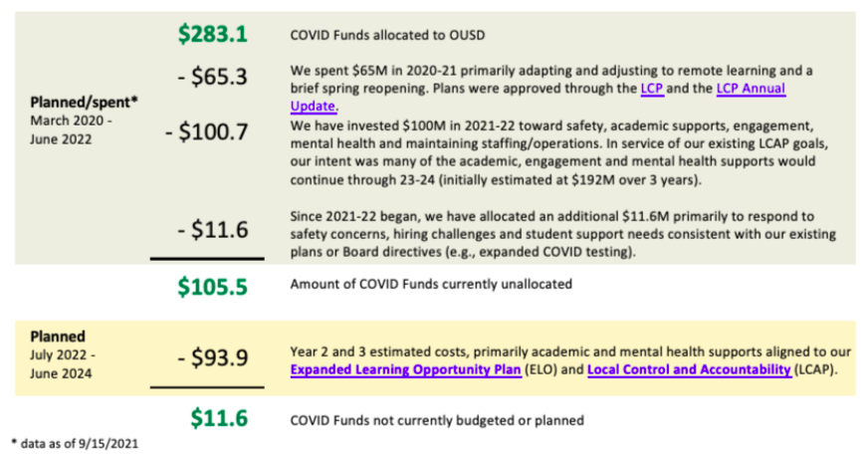Select the - $65.3 spending figure

pyautogui.click(x=217, y=78)
